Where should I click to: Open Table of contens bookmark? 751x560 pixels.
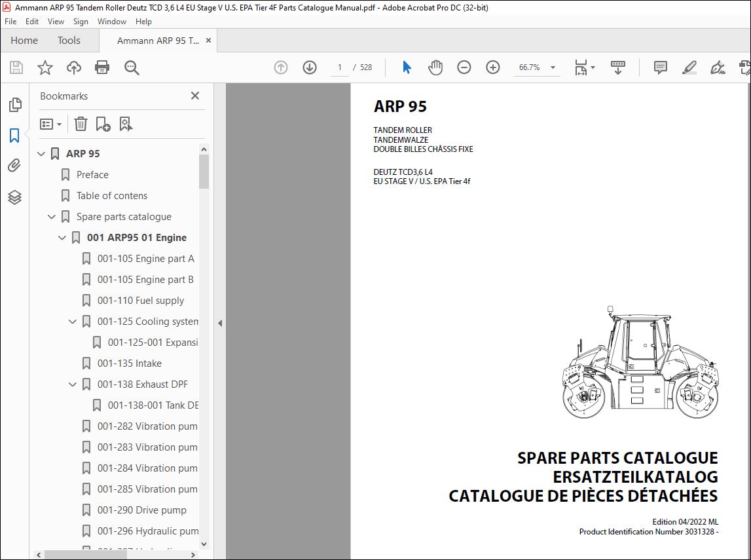pos(111,196)
